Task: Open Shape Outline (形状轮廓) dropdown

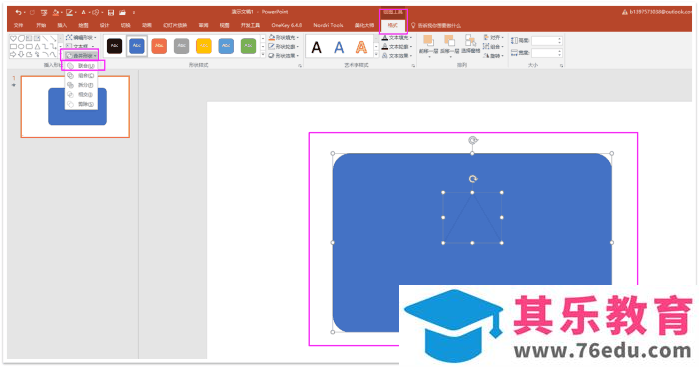Action: 284,47
